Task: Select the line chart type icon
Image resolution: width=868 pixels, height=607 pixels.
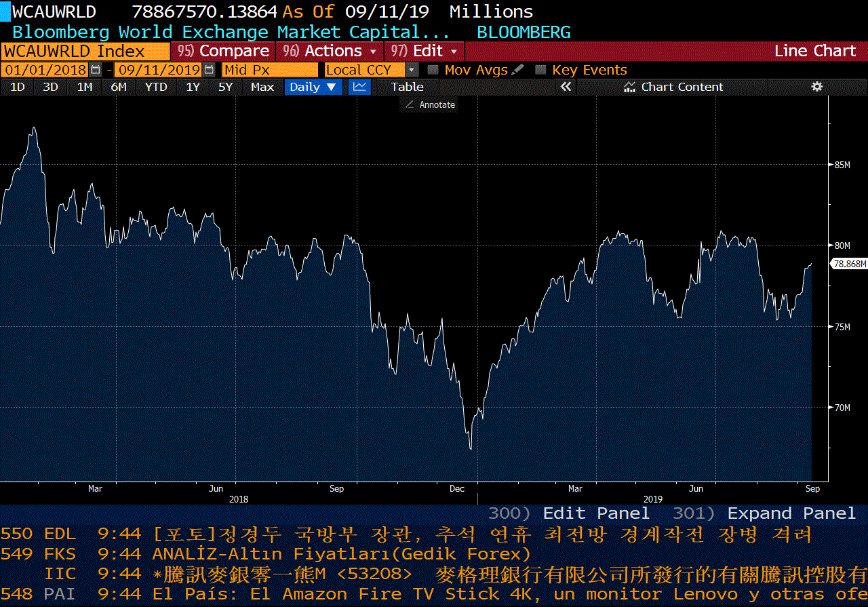Action: click(x=360, y=87)
